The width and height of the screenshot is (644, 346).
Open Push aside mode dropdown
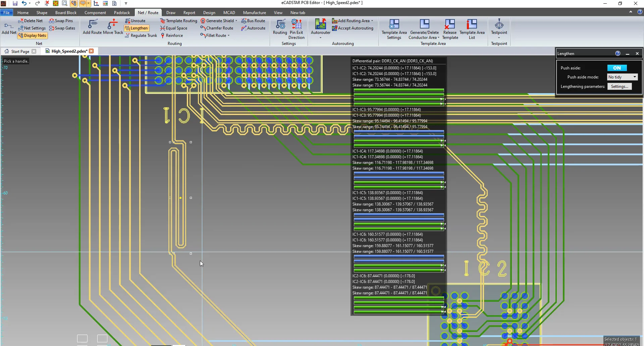click(x=623, y=77)
